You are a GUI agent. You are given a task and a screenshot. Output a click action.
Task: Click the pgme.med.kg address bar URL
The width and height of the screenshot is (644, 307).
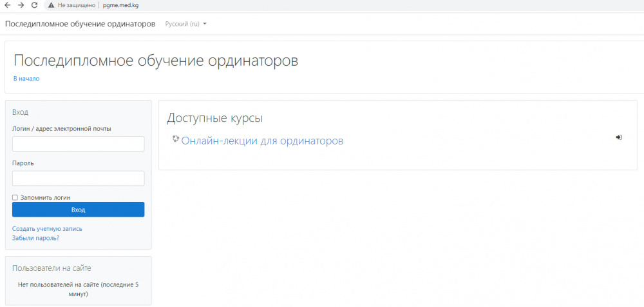click(x=121, y=5)
